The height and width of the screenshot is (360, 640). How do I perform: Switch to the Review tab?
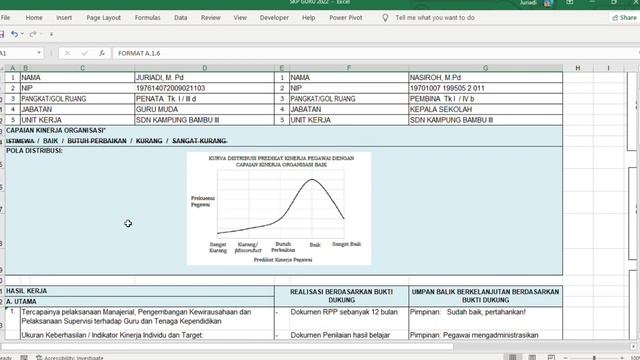pyautogui.click(x=211, y=18)
